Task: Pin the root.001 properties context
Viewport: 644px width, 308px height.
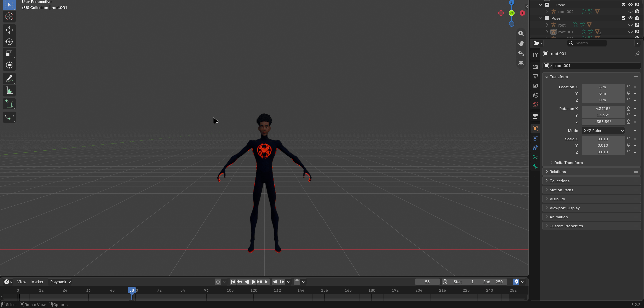Action: (637, 54)
